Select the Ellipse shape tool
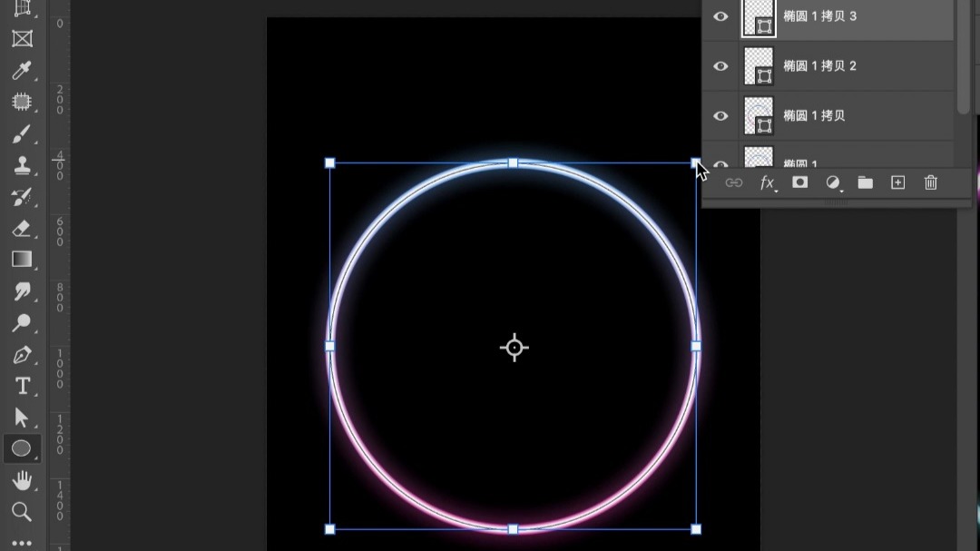Screen dimensions: 980x551 (x=22, y=448)
